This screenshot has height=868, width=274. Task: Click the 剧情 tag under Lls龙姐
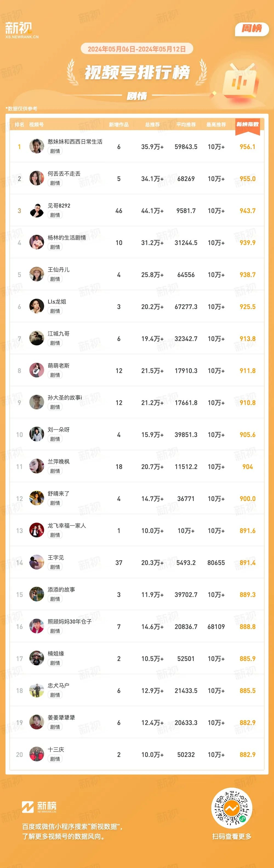[55, 311]
